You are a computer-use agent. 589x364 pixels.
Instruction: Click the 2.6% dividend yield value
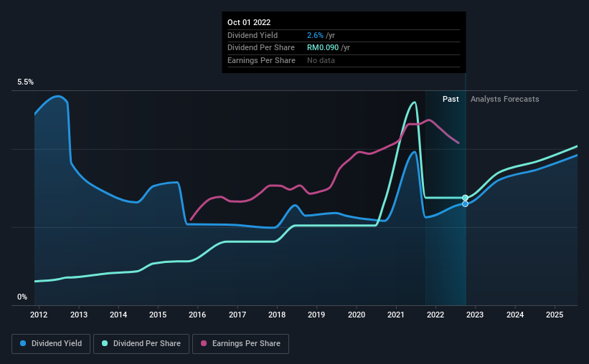[315, 35]
